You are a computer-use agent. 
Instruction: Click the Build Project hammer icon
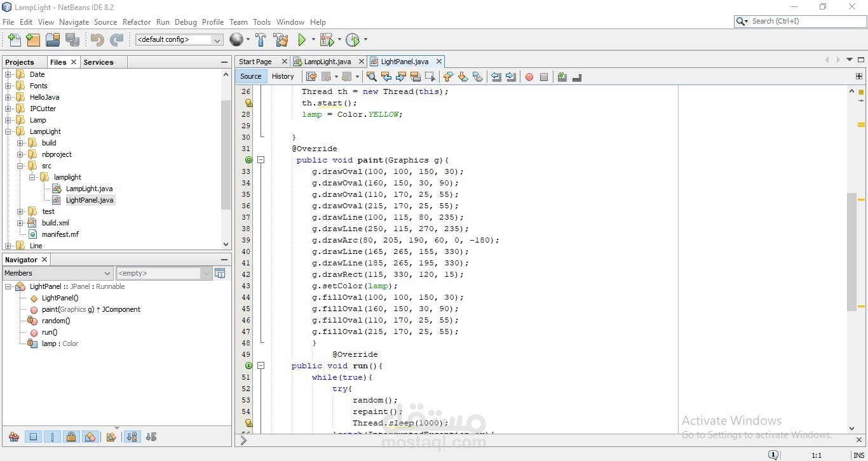[x=261, y=40]
